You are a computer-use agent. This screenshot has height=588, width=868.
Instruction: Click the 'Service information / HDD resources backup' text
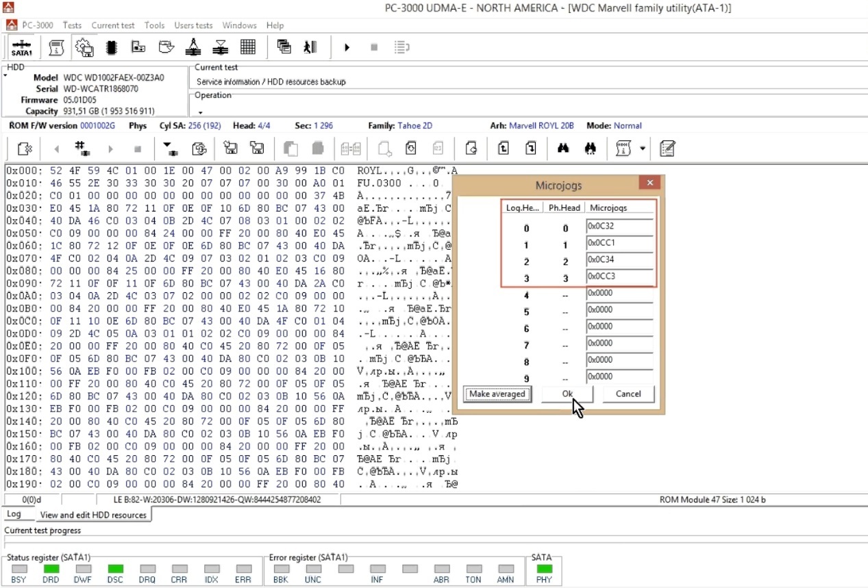click(271, 81)
